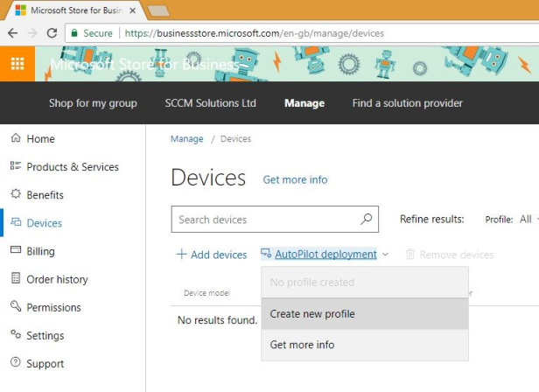
Task: Click the Permissions key icon in sidebar
Action: point(15,307)
